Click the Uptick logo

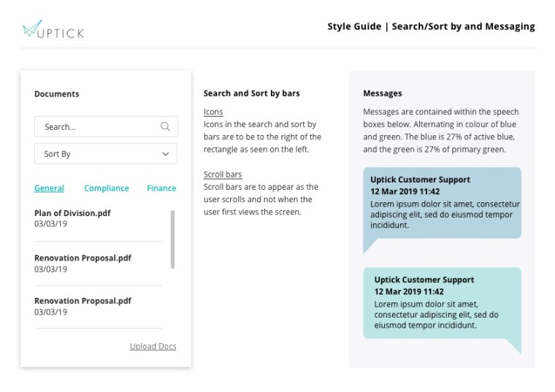coord(53,30)
